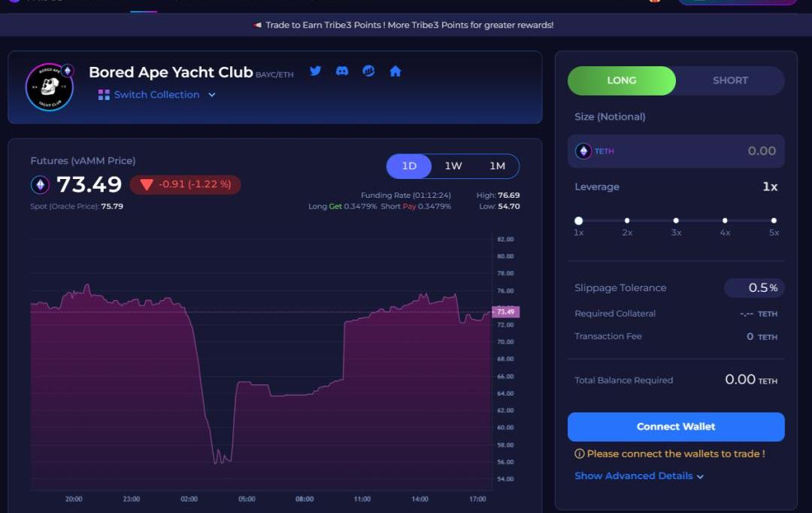Choose the 1W chart range
812x513 pixels.
point(453,165)
